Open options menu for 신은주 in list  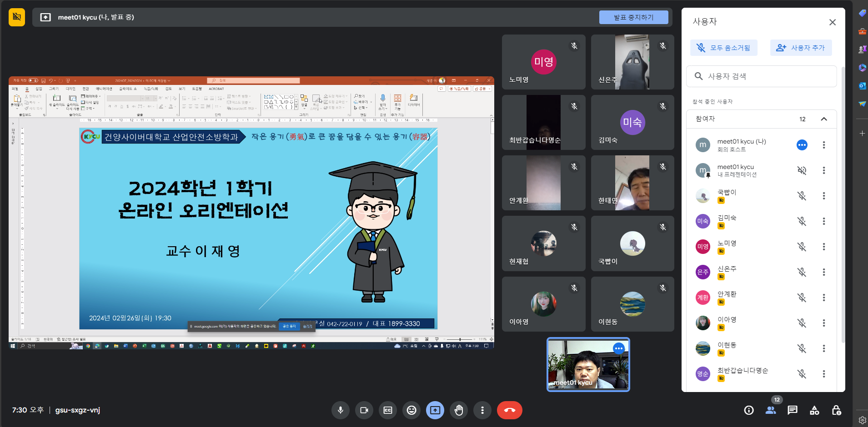tap(823, 272)
